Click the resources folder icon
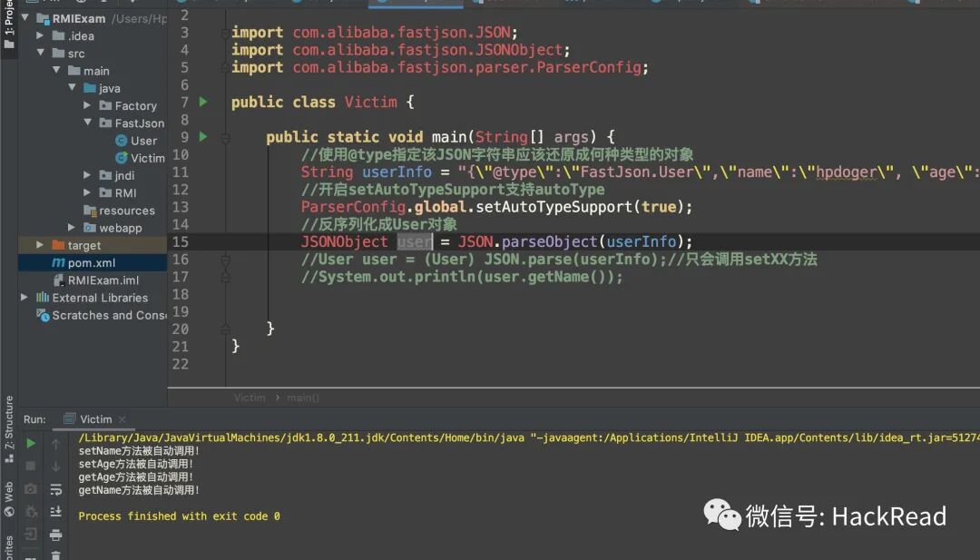 90,211
